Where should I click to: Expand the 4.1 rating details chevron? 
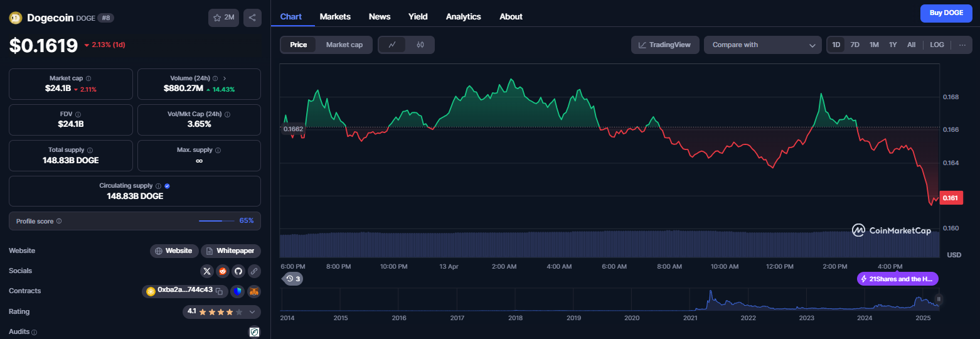coord(252,311)
